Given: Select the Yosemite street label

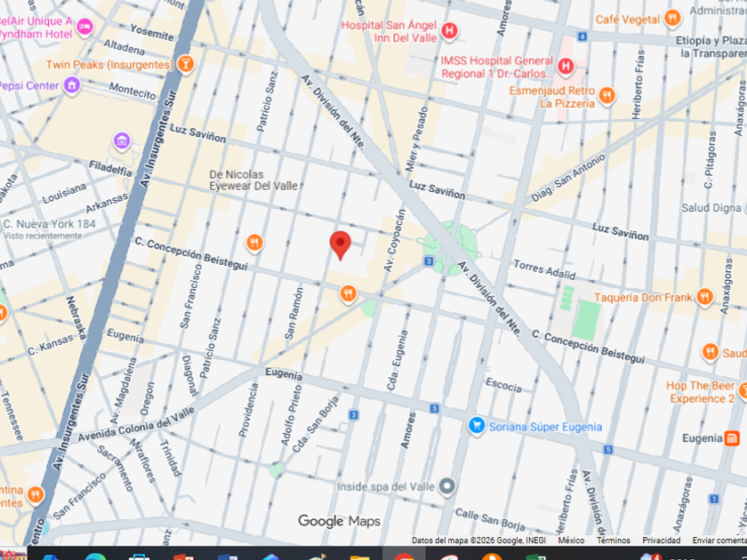Looking at the screenshot, I should click(x=152, y=32).
